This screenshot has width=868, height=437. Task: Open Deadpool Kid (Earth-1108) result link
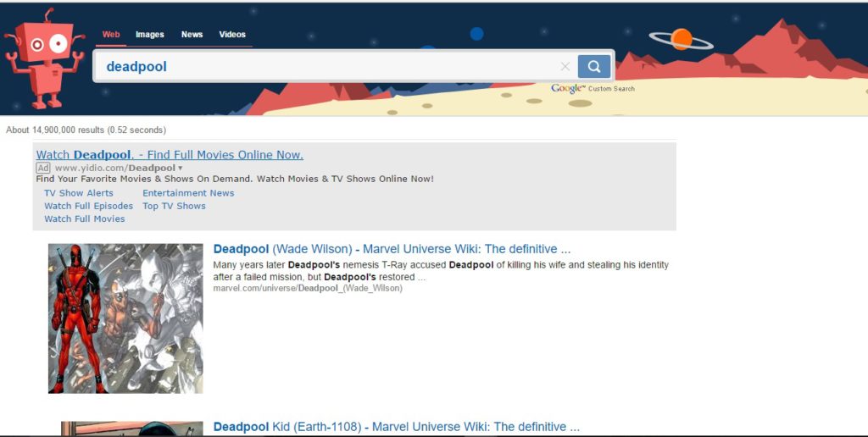pos(396,427)
